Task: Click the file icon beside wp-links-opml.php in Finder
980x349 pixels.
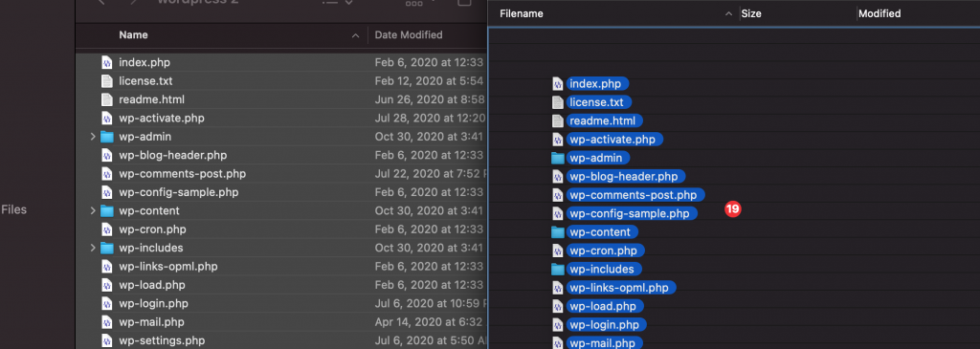Action: 107,267
